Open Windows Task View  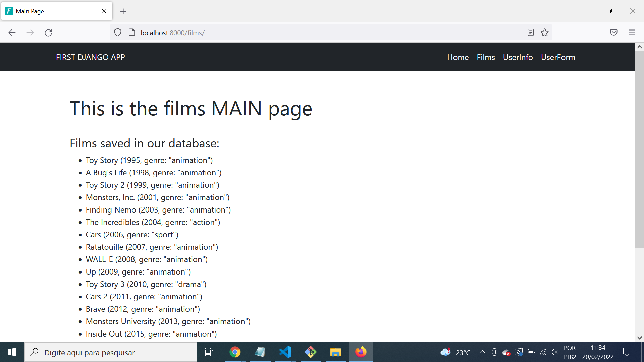coord(209,352)
